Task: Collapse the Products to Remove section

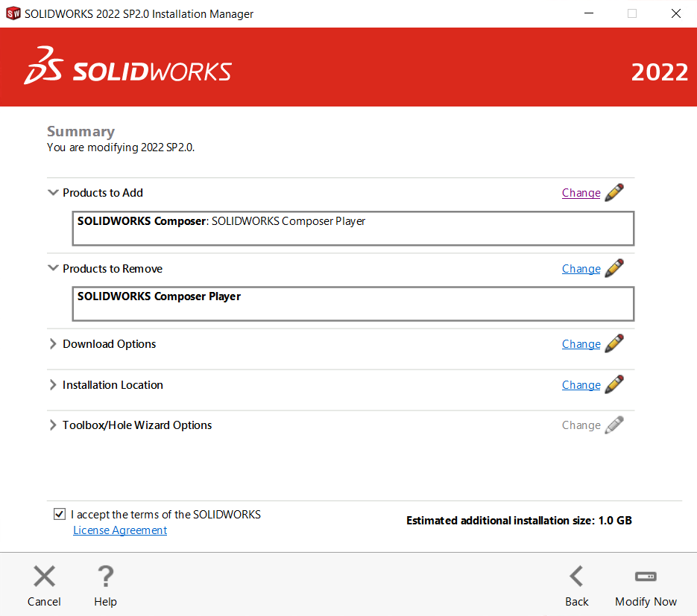Action: pyautogui.click(x=53, y=268)
